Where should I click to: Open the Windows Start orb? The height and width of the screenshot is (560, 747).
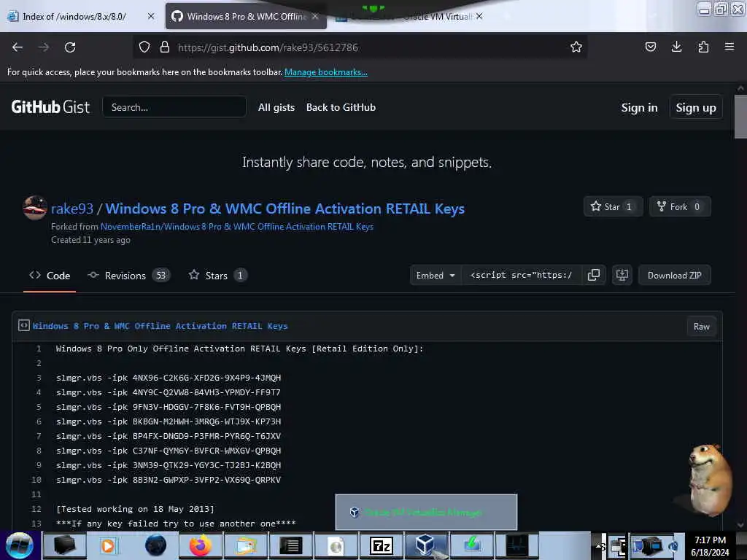click(x=20, y=545)
